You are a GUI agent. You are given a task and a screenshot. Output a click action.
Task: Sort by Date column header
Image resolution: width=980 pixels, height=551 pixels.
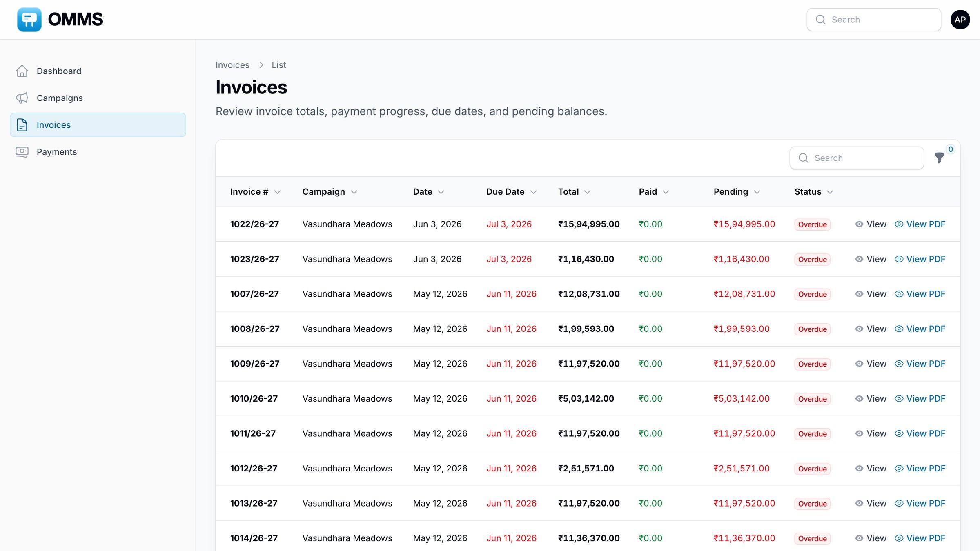[428, 192]
